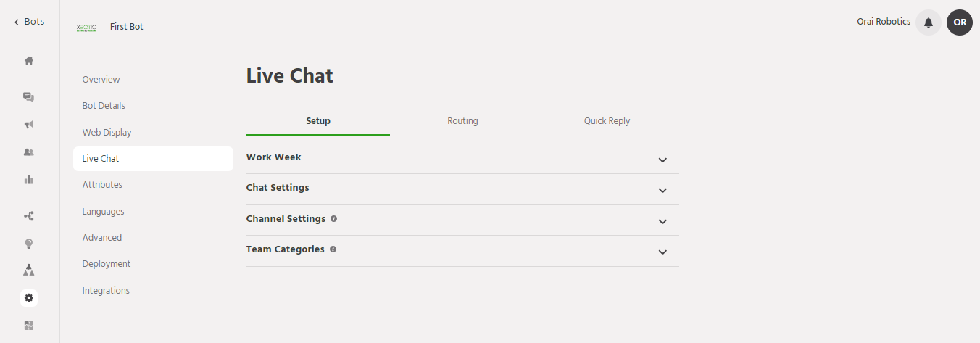Expand the Work Week section

[x=662, y=160]
